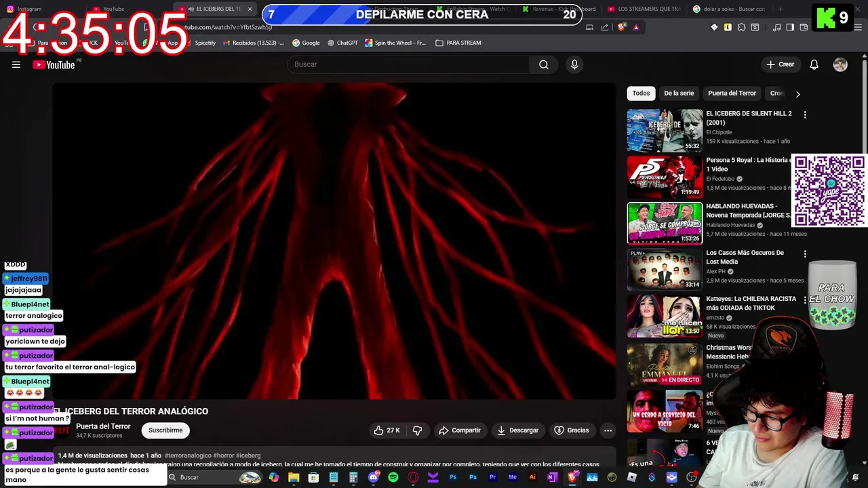Open Discord from the taskbar
The width and height of the screenshot is (868, 488).
[374, 477]
